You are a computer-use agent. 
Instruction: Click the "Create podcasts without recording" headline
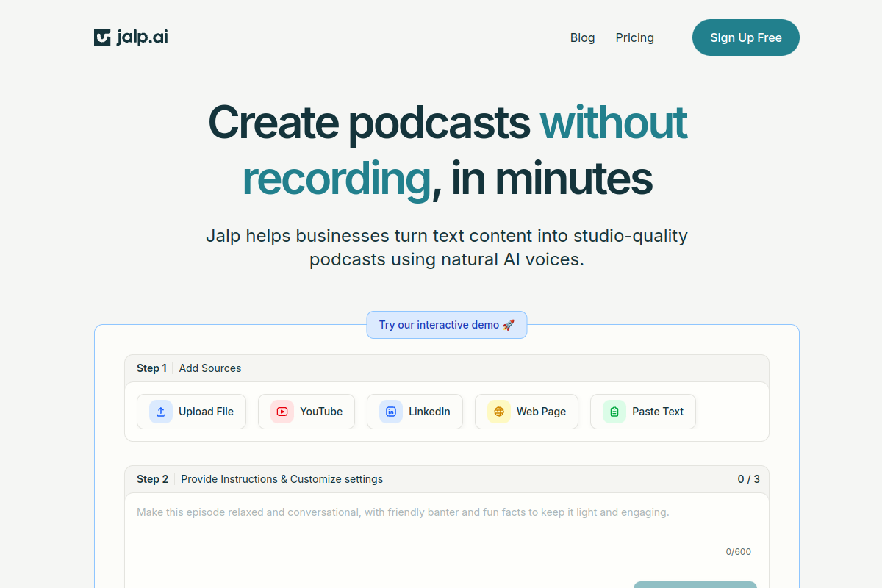click(447, 151)
